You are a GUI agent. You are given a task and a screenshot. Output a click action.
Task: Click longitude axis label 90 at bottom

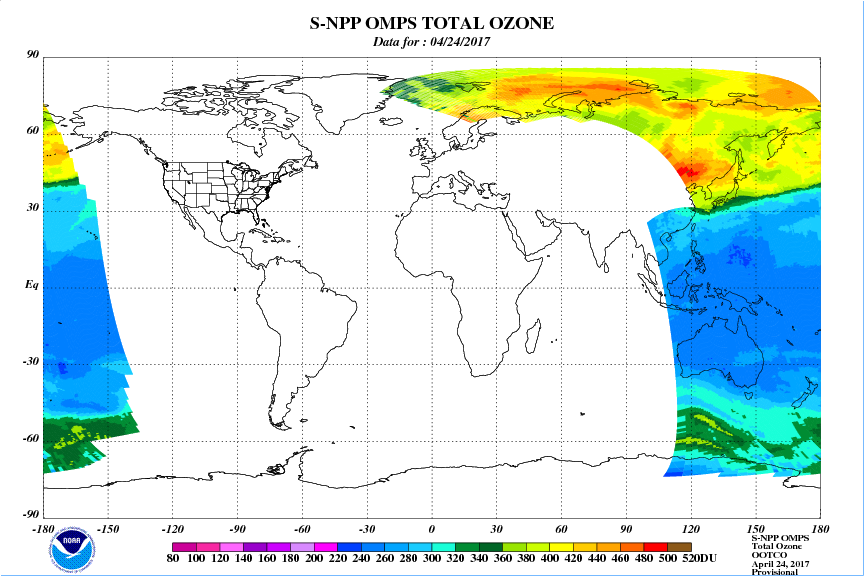pyautogui.click(x=626, y=529)
